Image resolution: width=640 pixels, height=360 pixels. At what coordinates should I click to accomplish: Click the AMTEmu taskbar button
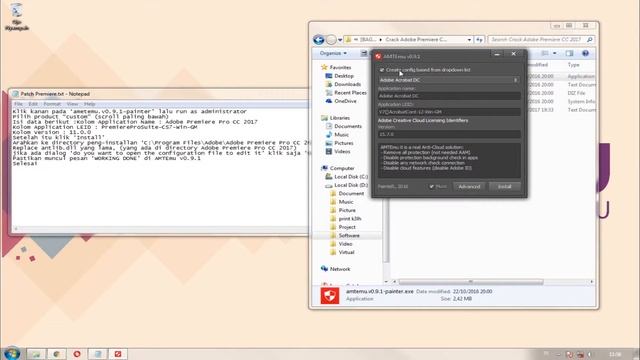click(118, 354)
